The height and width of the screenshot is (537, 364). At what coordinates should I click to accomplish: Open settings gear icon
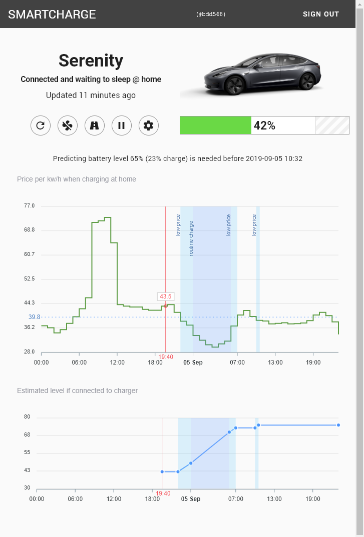(x=149, y=125)
